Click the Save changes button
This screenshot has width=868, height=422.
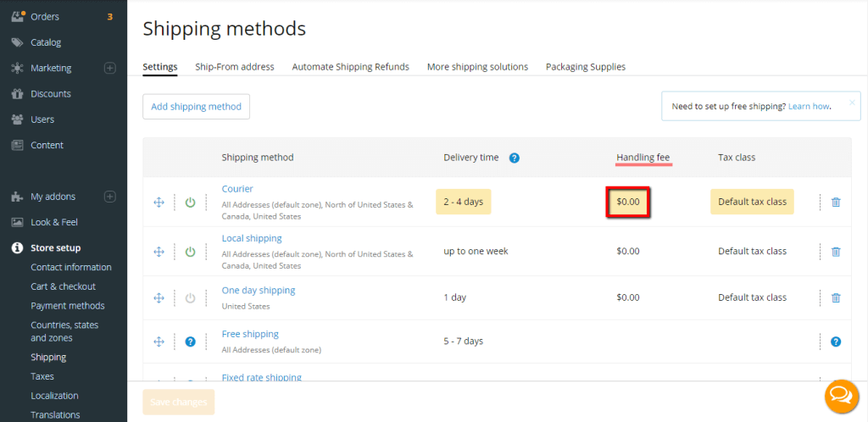178,403
